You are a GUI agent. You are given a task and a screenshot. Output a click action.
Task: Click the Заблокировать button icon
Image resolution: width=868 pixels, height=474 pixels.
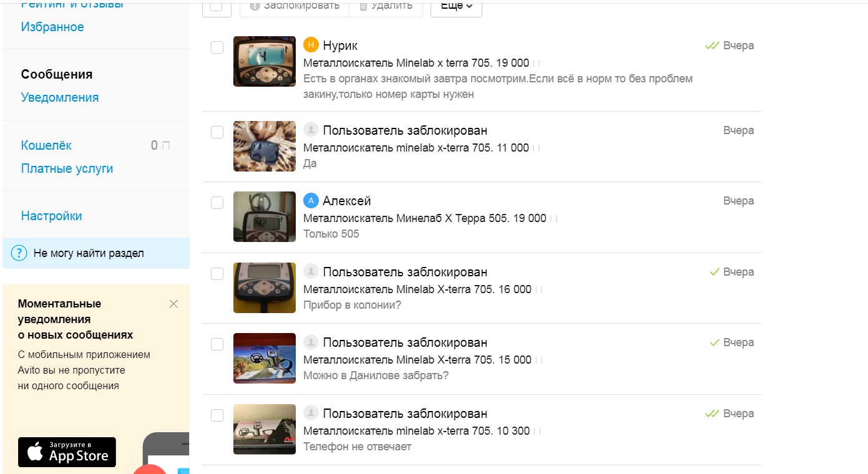[254, 6]
